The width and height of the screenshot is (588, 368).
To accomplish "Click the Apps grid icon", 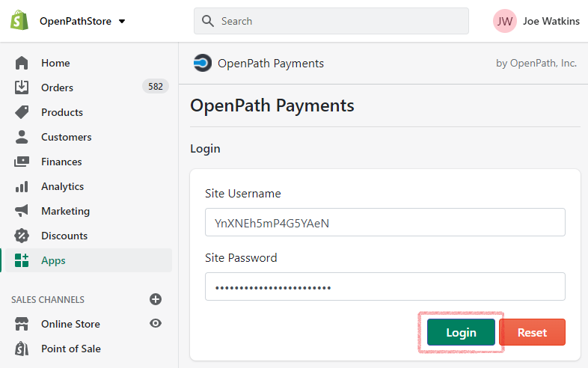I will tap(22, 260).
